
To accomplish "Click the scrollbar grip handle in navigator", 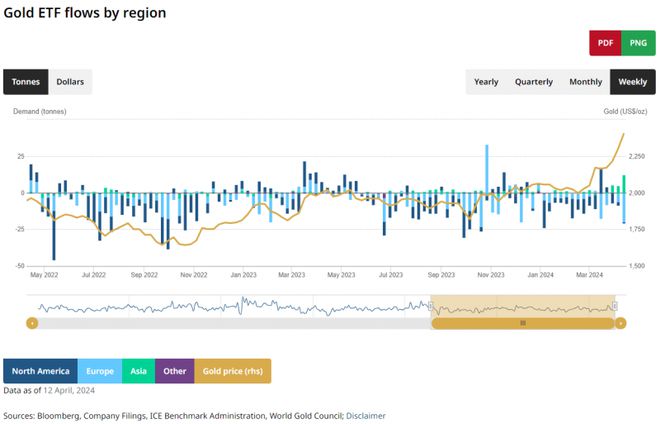I will pyautogui.click(x=522, y=323).
